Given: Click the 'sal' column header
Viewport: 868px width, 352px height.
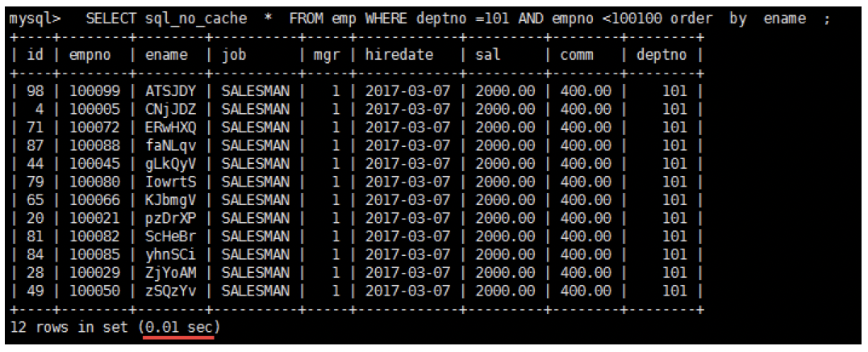Looking at the screenshot, I should pos(488,55).
